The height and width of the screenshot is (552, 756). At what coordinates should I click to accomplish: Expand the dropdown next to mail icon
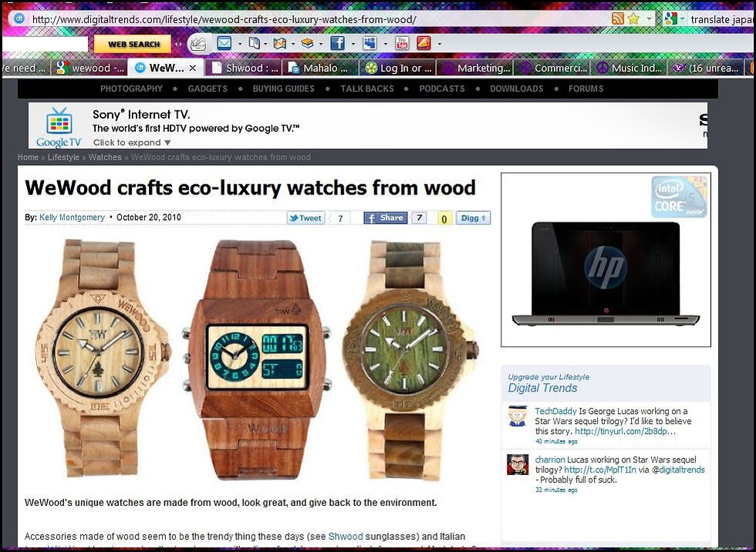(x=240, y=44)
